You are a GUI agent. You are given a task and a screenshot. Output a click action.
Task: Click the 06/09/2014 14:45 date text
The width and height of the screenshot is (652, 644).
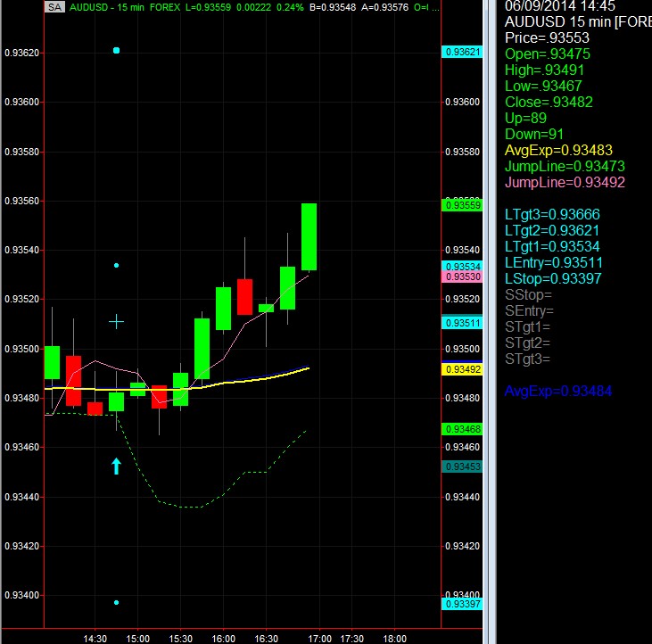pyautogui.click(x=560, y=6)
